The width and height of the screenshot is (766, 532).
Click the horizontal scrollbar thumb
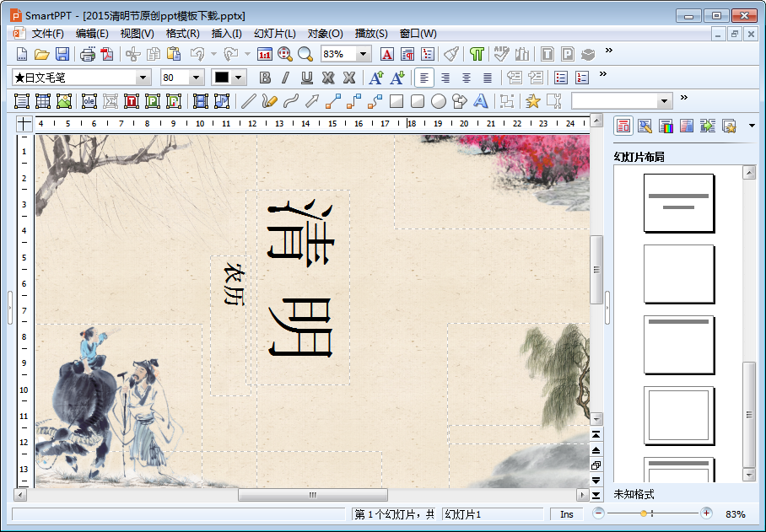(x=313, y=495)
